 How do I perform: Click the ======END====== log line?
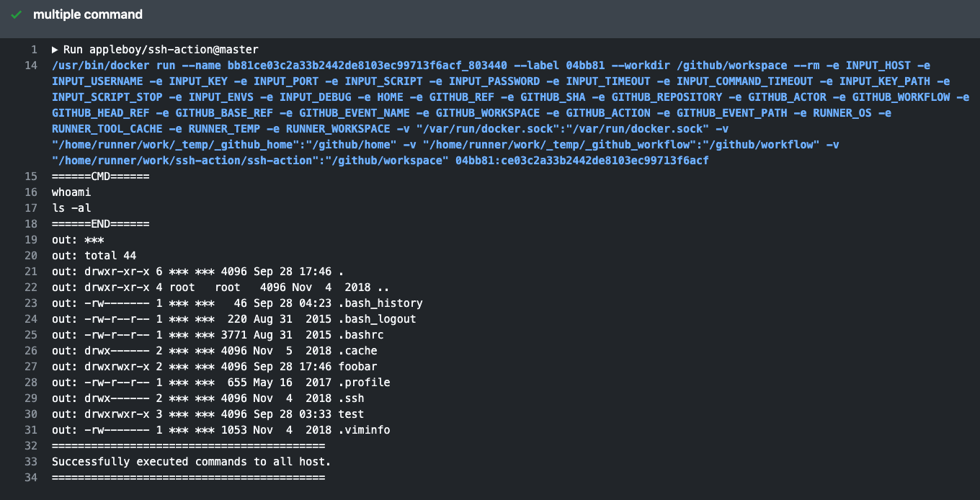101,224
